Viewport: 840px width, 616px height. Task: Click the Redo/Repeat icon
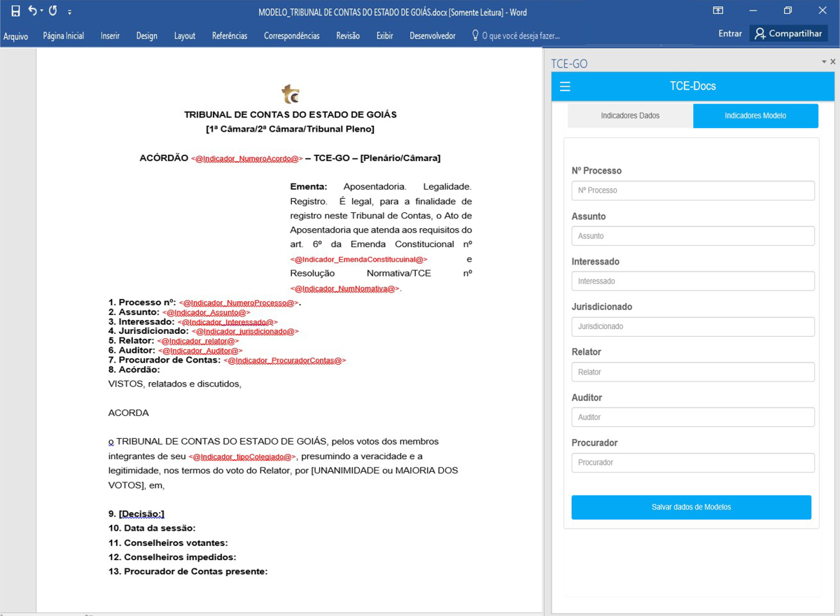coord(53,11)
